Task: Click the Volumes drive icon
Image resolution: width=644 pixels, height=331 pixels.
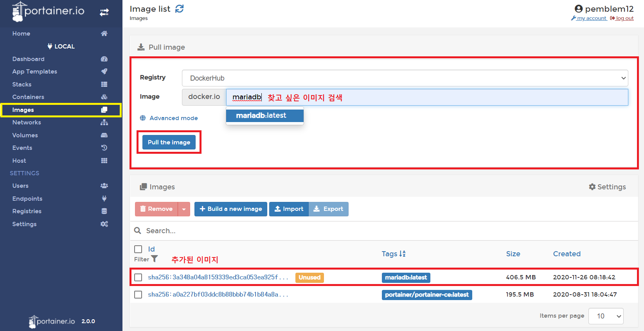Action: (104, 135)
